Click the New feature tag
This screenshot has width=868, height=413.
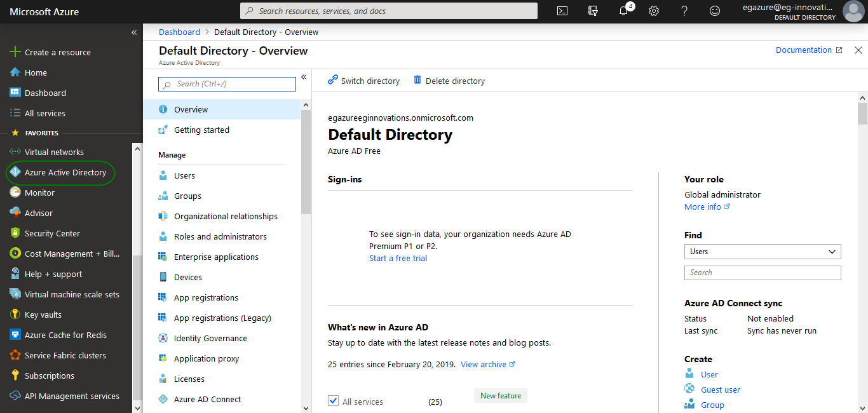click(501, 395)
